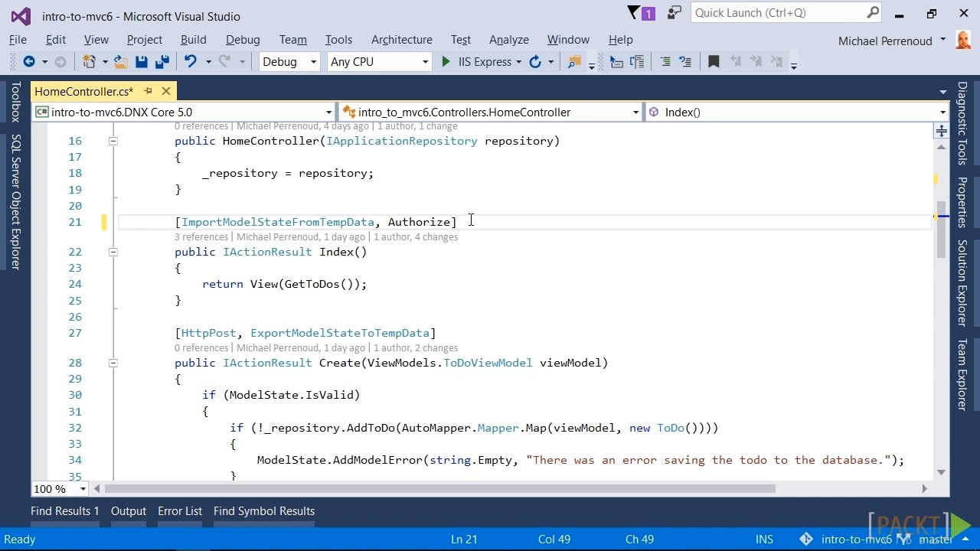
Task: Switch to the Output tab
Action: tap(129, 511)
